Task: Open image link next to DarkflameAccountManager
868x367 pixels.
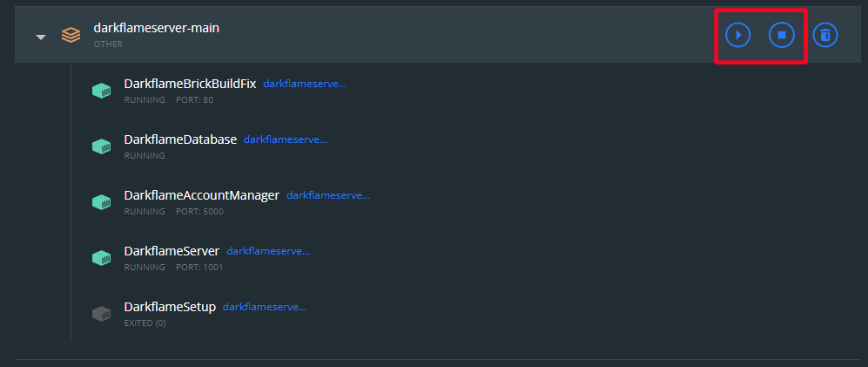Action: click(x=328, y=196)
